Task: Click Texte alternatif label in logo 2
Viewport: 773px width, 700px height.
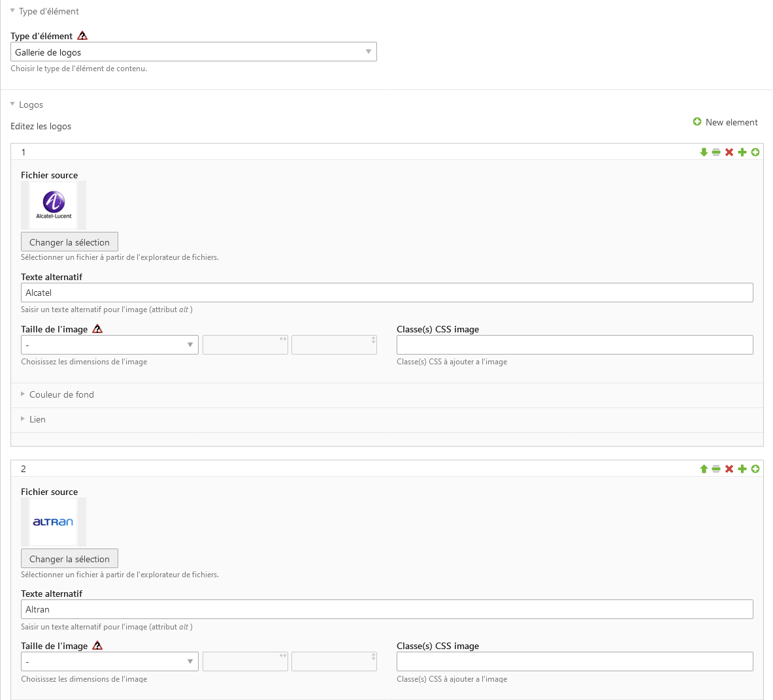Action: [52, 594]
